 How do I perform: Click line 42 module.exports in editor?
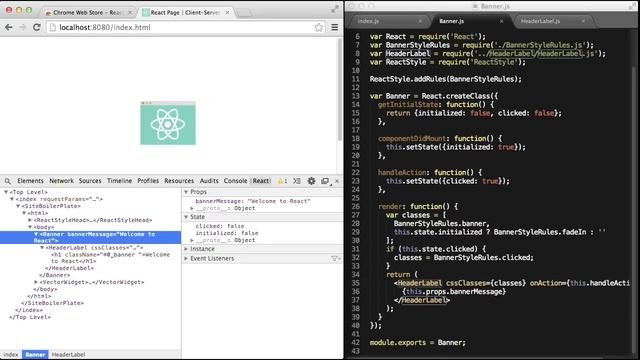coord(417,343)
